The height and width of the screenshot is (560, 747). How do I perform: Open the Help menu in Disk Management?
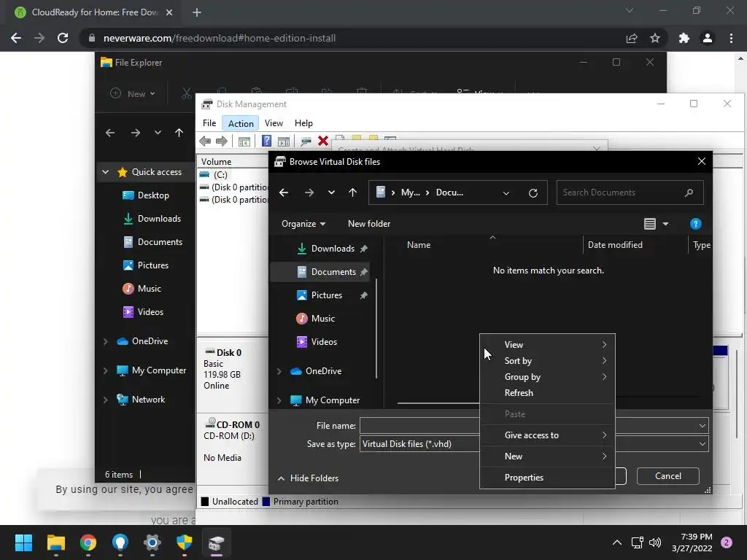[x=303, y=123]
